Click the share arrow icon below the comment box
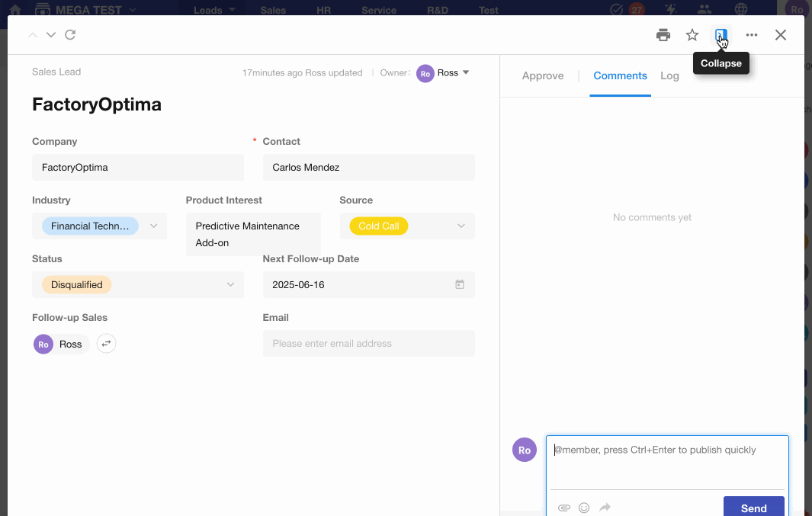This screenshot has height=516, width=812. click(x=605, y=508)
